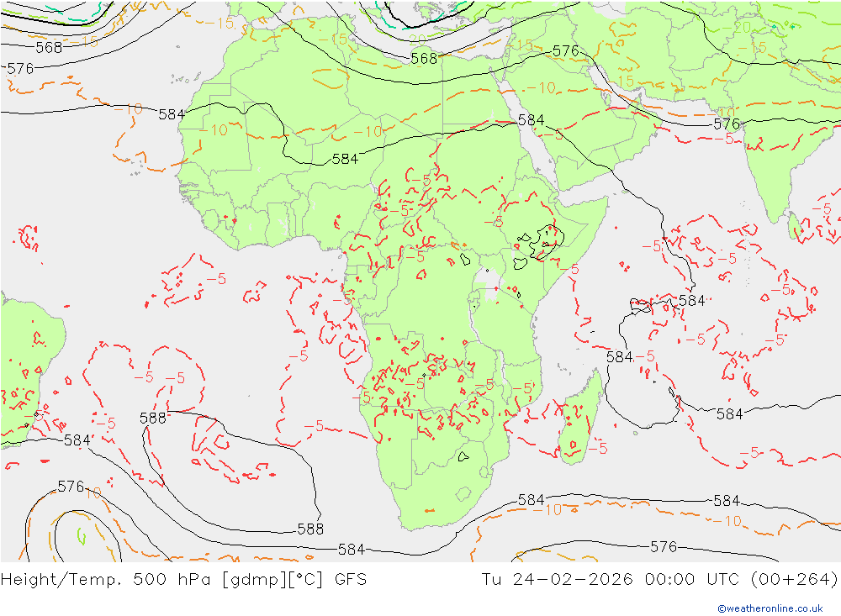Click the 588 contour label southwest of South Africa

[x=310, y=529]
